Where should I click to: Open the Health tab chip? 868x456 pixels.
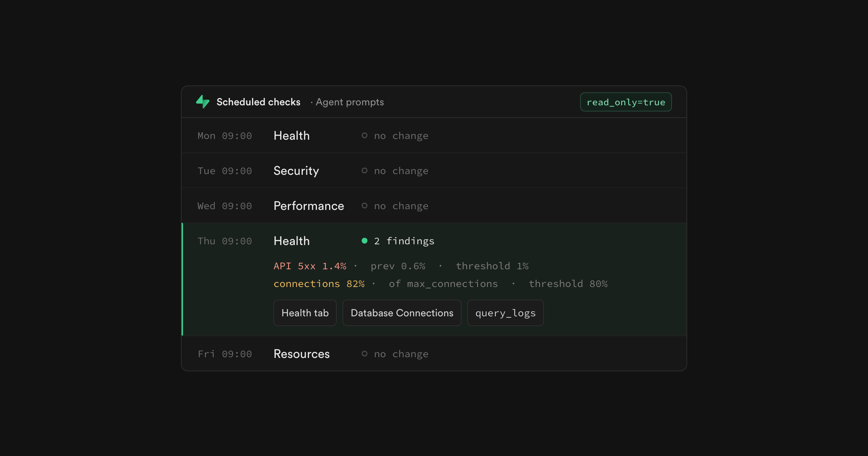305,313
